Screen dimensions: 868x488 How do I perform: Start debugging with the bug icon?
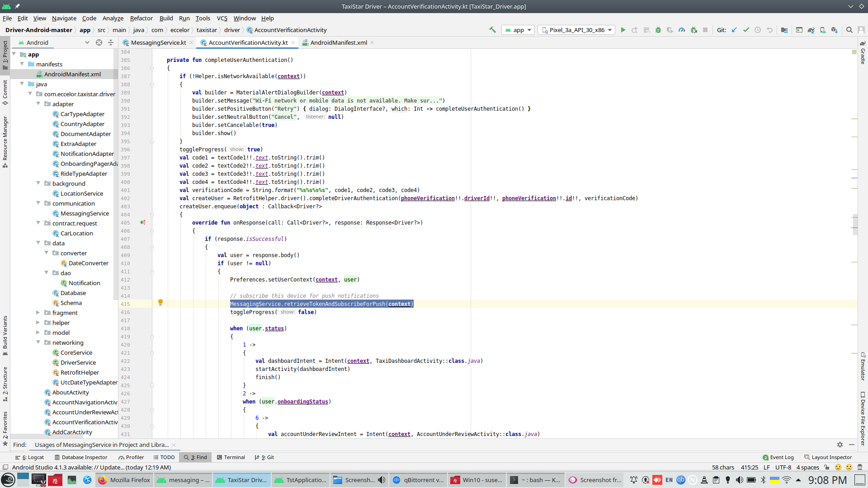pos(658,30)
